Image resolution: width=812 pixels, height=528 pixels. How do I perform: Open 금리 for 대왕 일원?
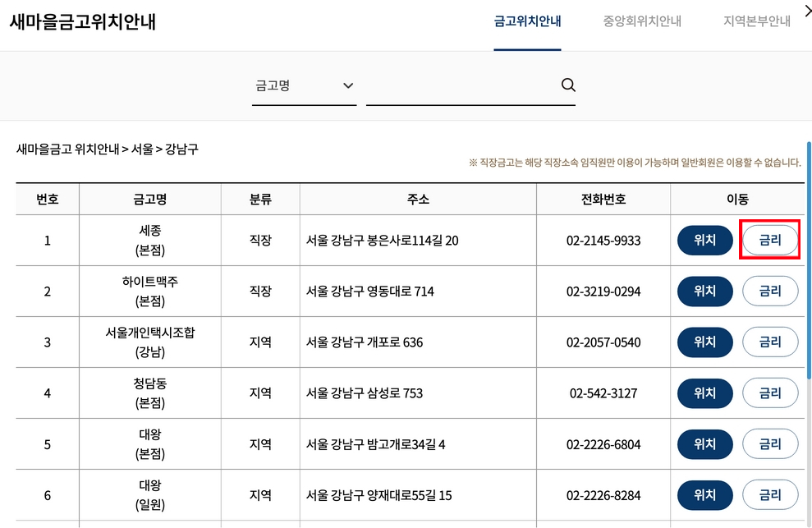[x=770, y=494]
